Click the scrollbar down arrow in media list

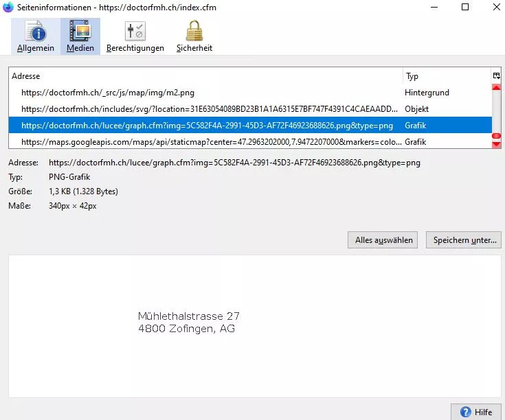point(496,145)
